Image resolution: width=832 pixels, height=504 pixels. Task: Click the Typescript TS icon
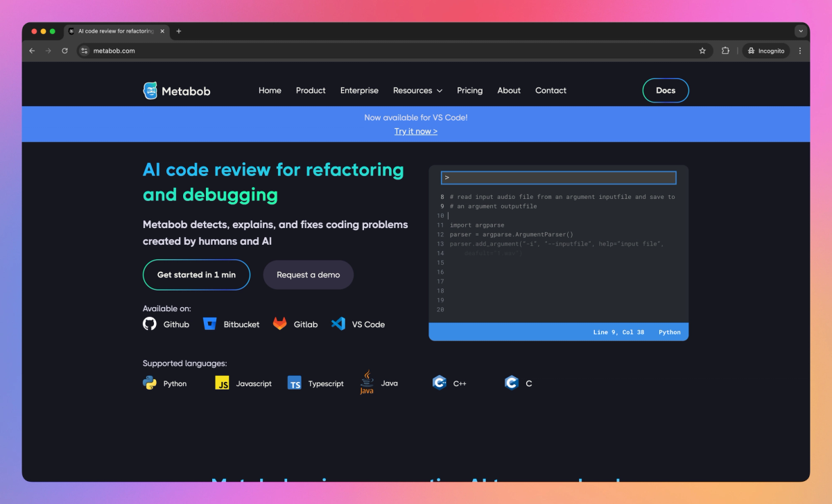click(x=295, y=383)
